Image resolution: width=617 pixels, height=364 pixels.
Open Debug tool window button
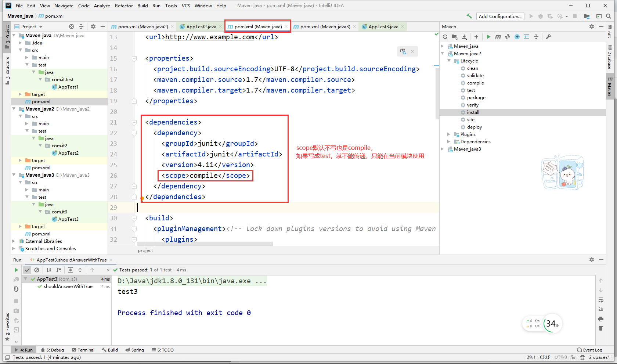click(52, 350)
